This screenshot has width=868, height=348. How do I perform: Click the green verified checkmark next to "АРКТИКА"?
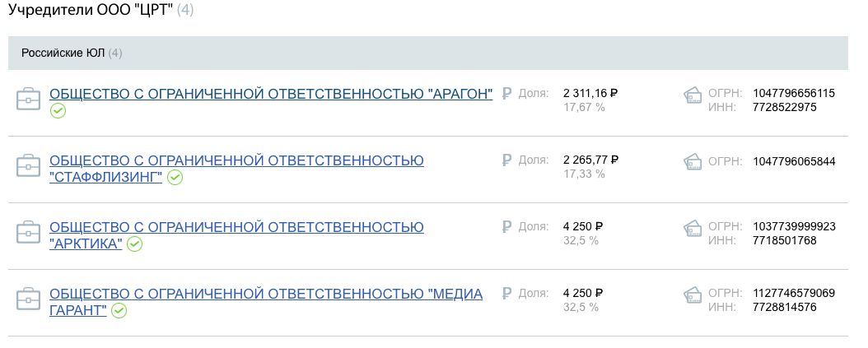coord(134,244)
